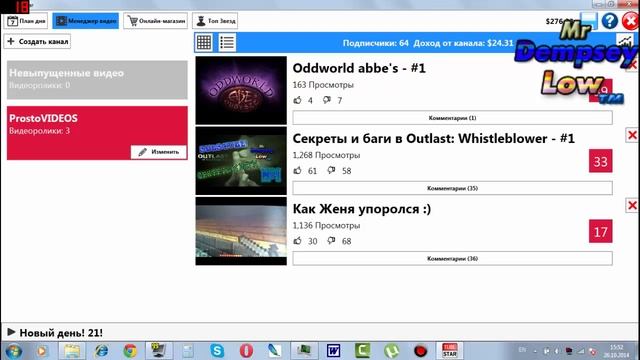Select the ProstoVIDEOS channel card

[x=97, y=133]
